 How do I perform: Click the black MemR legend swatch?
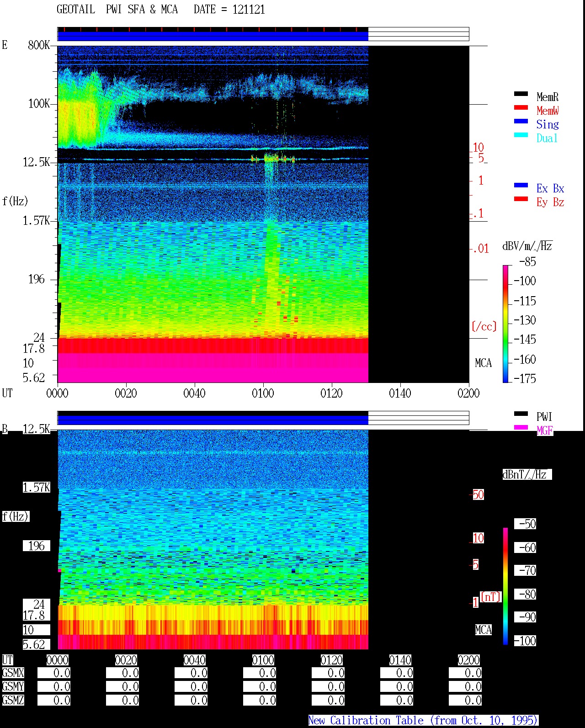click(x=521, y=94)
